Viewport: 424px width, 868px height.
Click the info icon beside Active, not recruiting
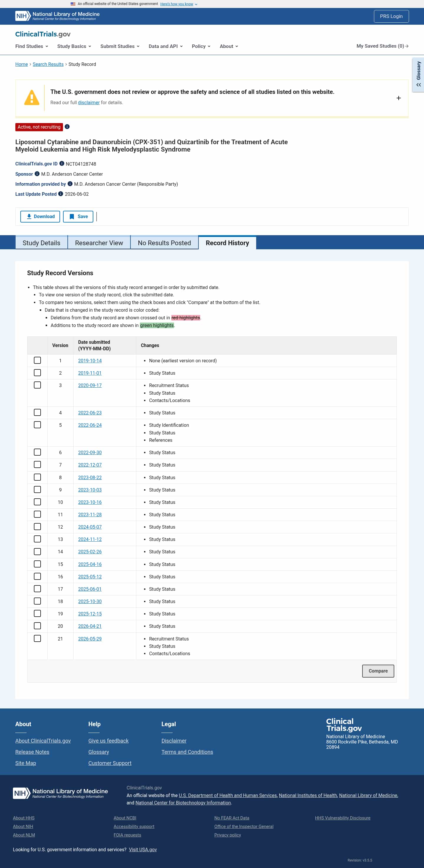pos(67,127)
